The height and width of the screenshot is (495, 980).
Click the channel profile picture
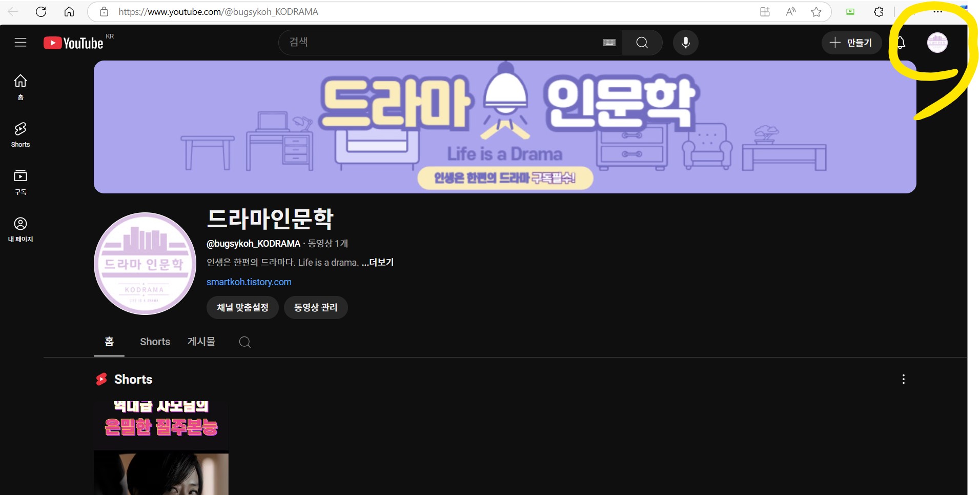pyautogui.click(x=145, y=264)
